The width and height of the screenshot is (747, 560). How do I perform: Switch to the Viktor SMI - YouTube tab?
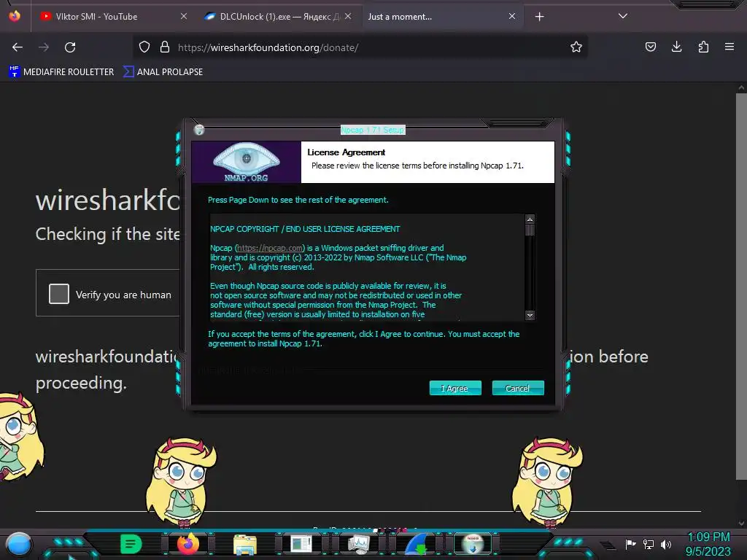[96, 16]
